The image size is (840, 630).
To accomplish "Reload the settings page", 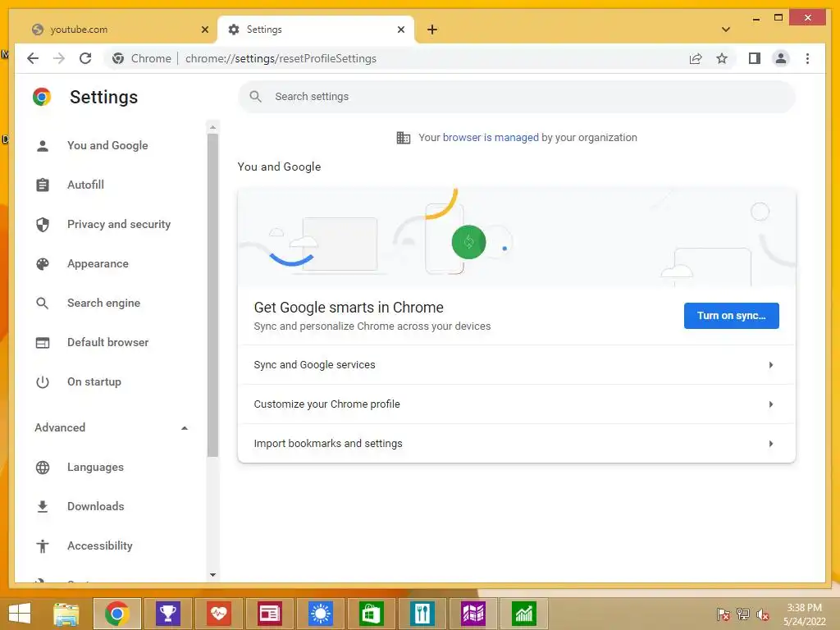I will click(x=85, y=58).
